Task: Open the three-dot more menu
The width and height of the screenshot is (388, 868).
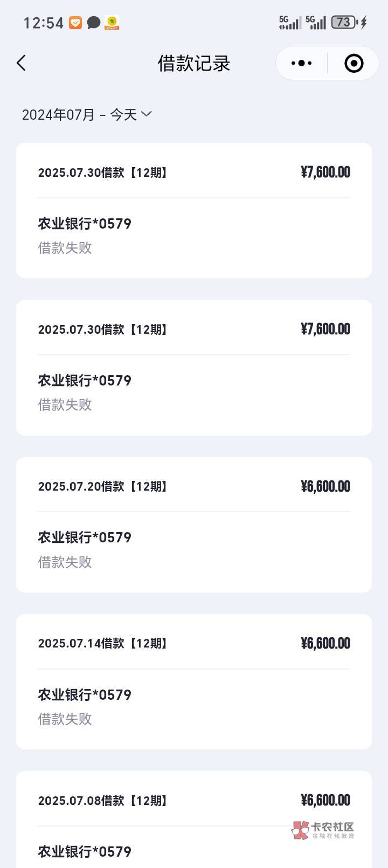Action: [301, 63]
